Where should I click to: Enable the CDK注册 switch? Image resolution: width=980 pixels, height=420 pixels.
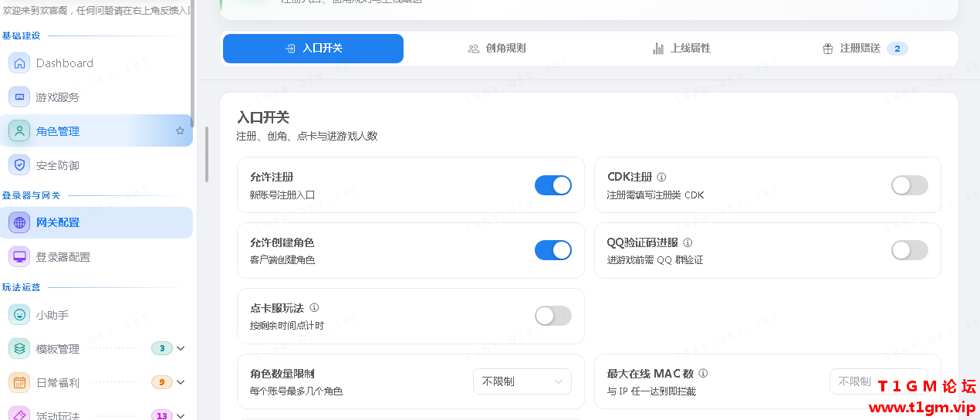pyautogui.click(x=910, y=185)
